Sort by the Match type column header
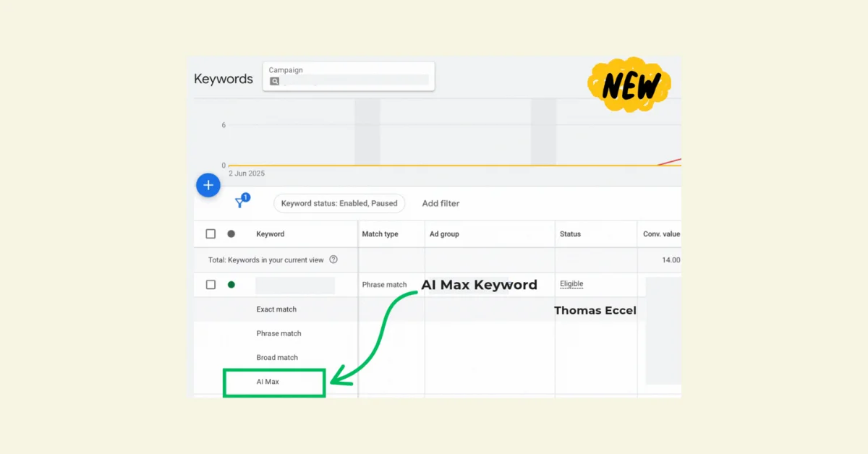The width and height of the screenshot is (868, 454). point(380,234)
